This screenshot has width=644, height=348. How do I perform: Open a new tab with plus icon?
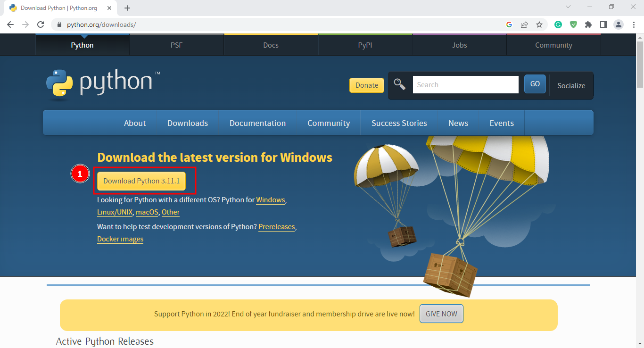(127, 8)
